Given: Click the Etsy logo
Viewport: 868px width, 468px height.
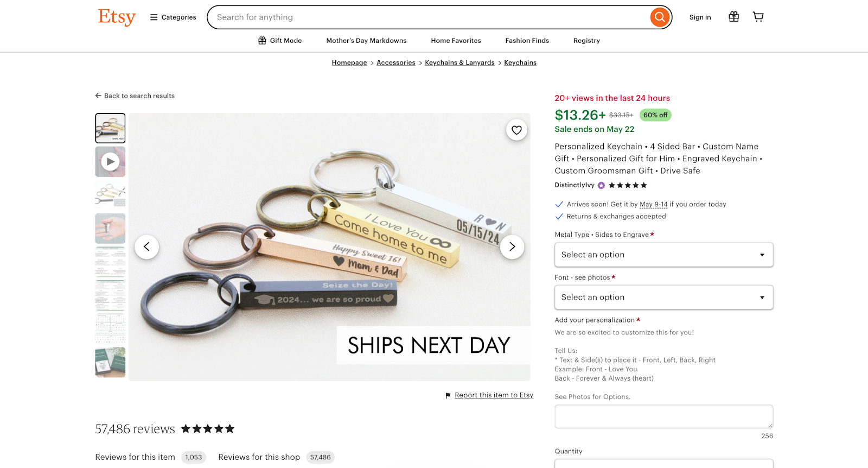Looking at the screenshot, I should (116, 17).
